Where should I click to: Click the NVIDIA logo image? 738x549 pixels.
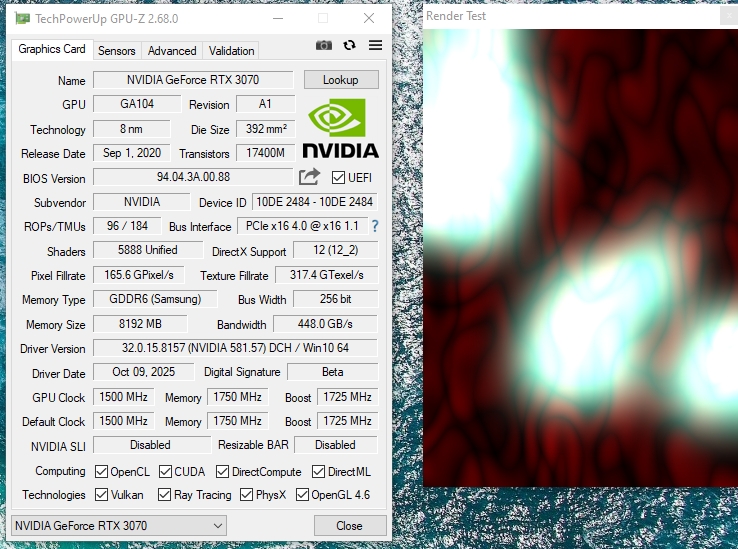point(340,128)
